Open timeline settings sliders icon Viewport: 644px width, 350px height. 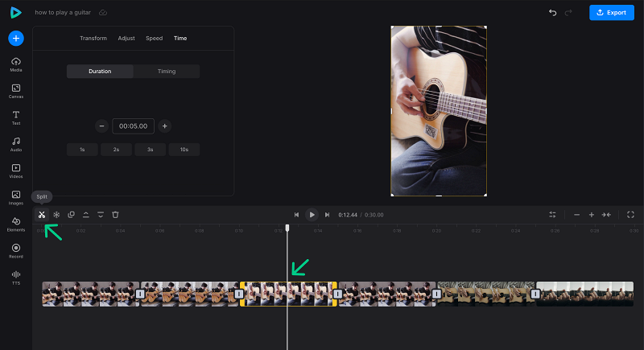click(x=552, y=215)
